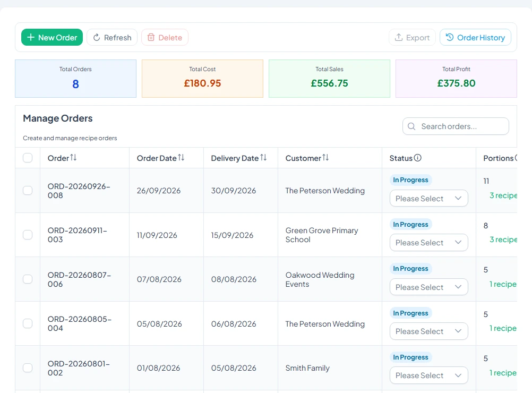532x393 pixels.
Task: Click the Total Sales £556.75 card
Action: (329, 79)
